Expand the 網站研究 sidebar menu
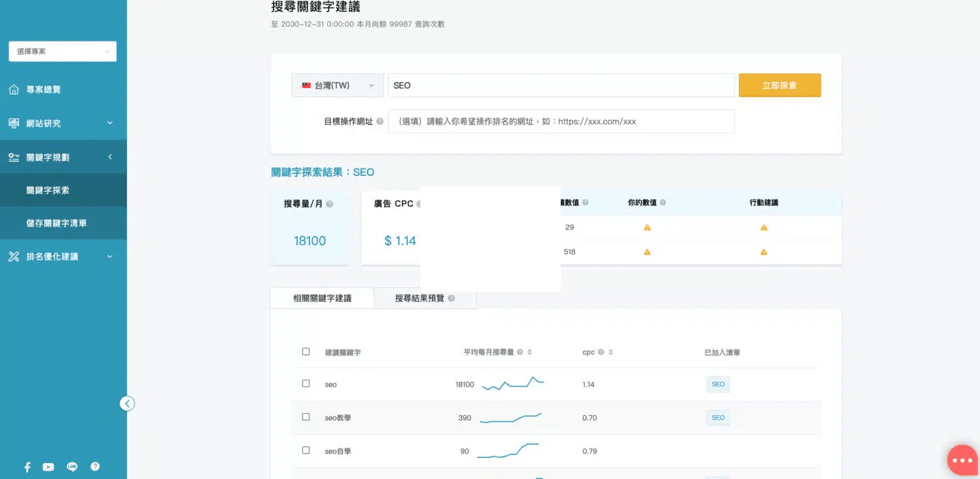 click(63, 123)
